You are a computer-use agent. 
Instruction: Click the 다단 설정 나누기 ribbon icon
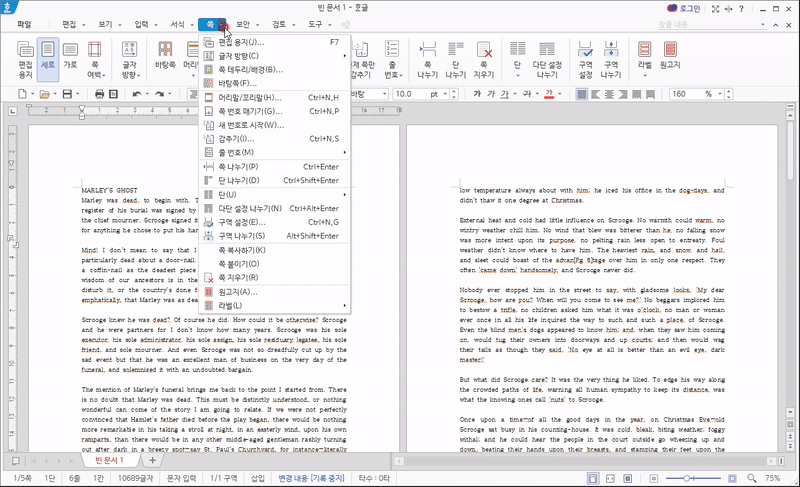(547, 60)
